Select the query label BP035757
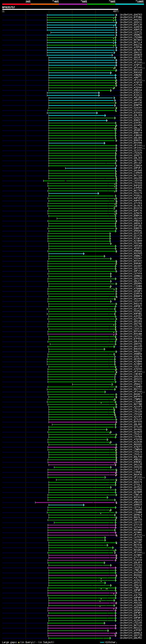 tap(8, 8)
